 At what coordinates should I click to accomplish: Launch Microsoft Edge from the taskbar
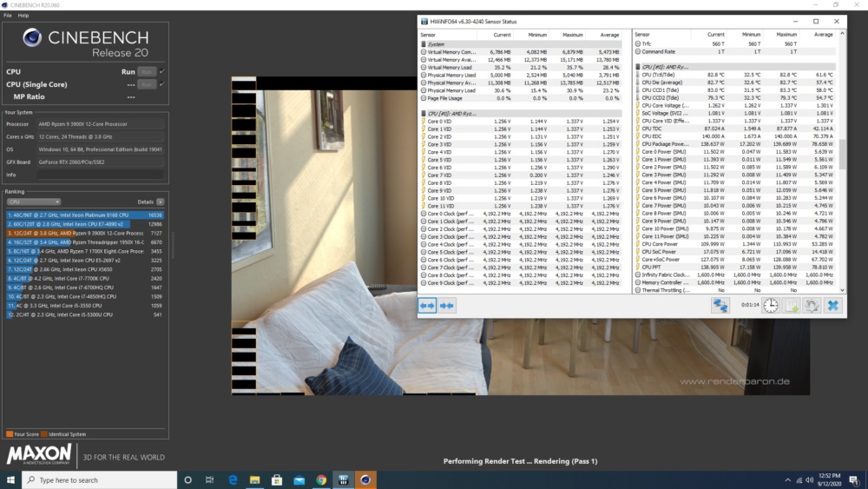tap(233, 479)
